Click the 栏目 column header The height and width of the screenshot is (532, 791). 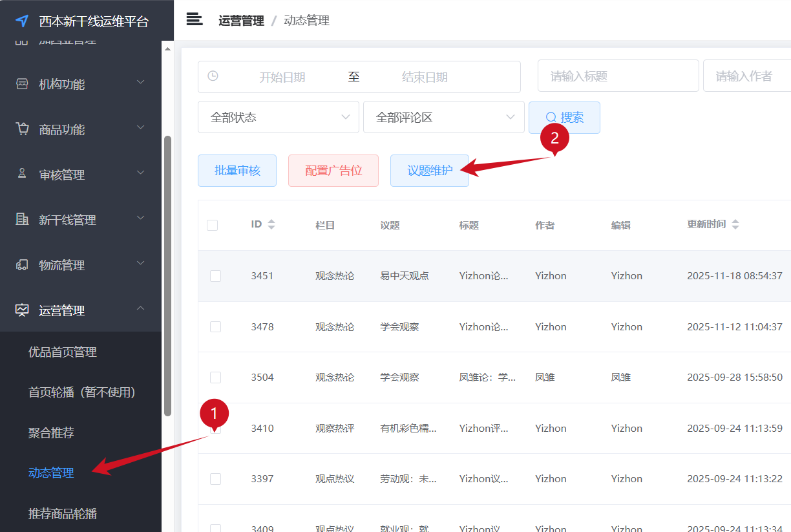(325, 225)
